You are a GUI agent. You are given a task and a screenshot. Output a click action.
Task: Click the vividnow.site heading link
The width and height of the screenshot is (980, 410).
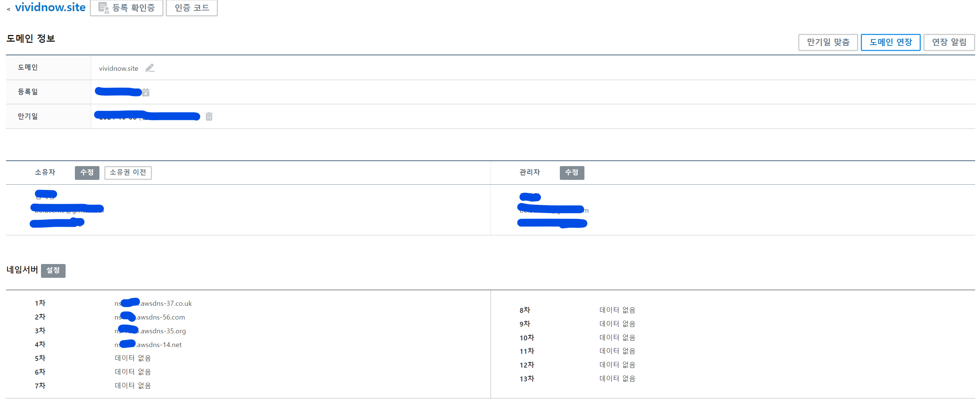pos(50,7)
